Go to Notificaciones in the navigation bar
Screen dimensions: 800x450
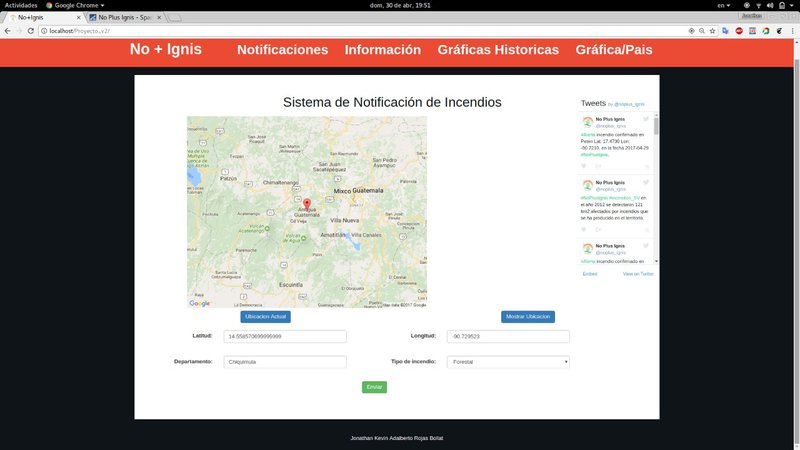(x=282, y=50)
